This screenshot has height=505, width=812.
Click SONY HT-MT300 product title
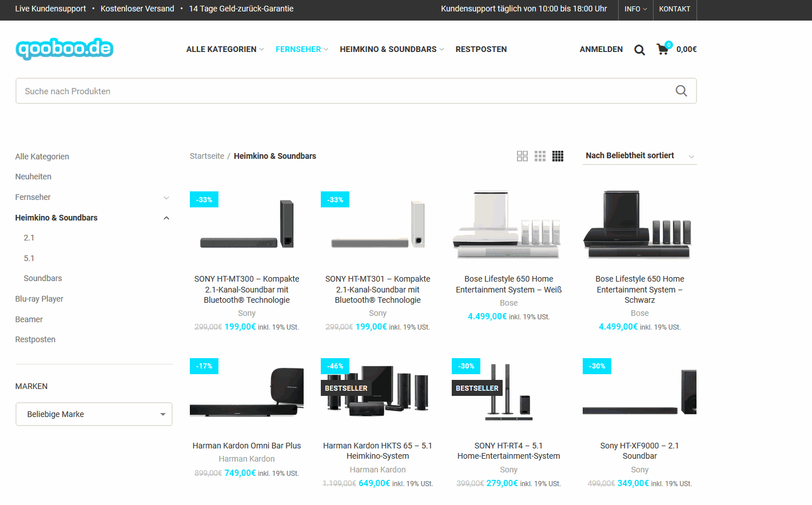246,290
